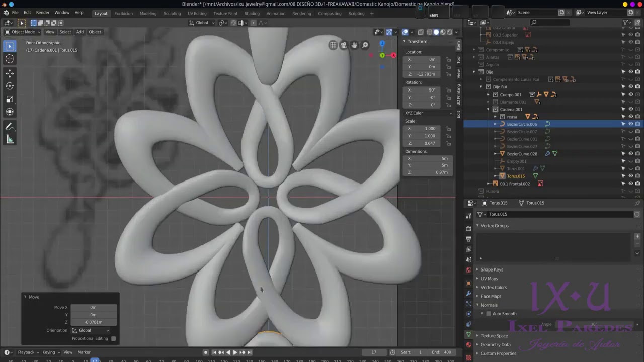Viewport: 644px width, 362px height.
Task: Play the animation forward
Action: [235, 352]
